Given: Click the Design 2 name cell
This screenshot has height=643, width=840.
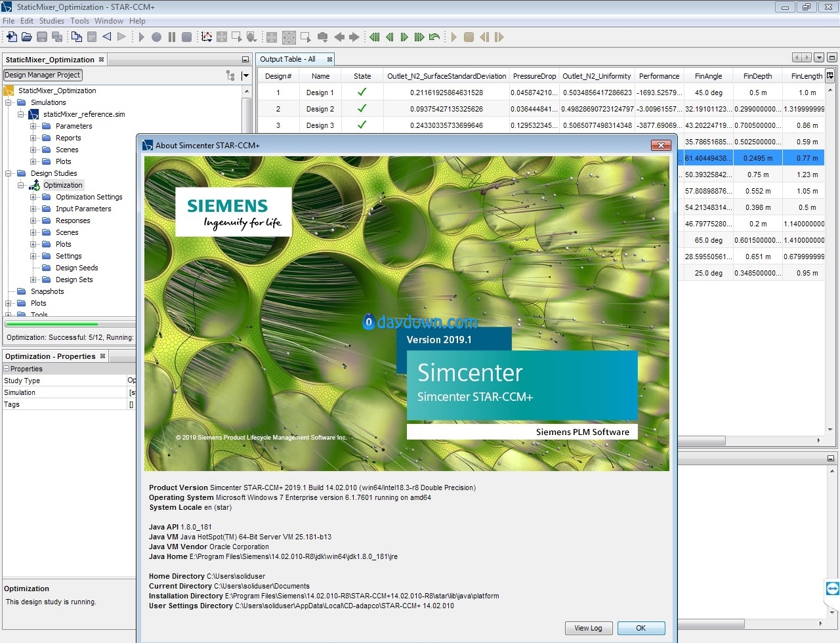Looking at the screenshot, I should tap(320, 109).
